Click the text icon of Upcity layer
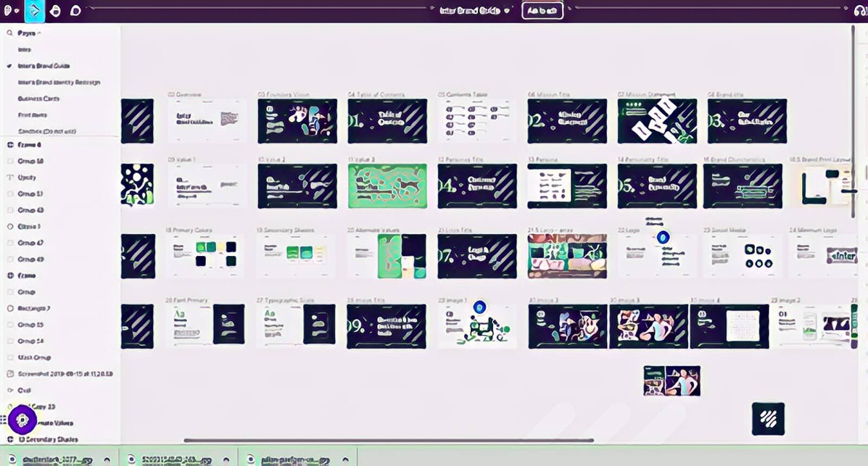 click(x=10, y=177)
